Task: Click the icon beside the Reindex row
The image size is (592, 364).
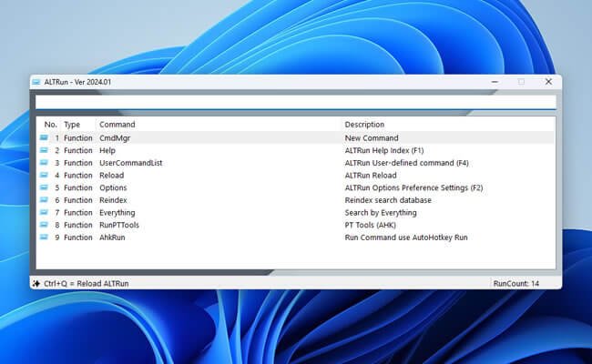Action: pyautogui.click(x=44, y=200)
